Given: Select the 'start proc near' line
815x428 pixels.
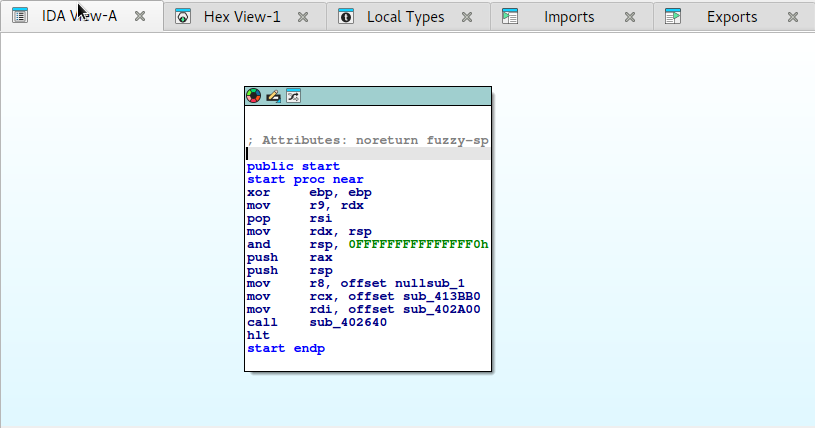Looking at the screenshot, I should coord(305,179).
